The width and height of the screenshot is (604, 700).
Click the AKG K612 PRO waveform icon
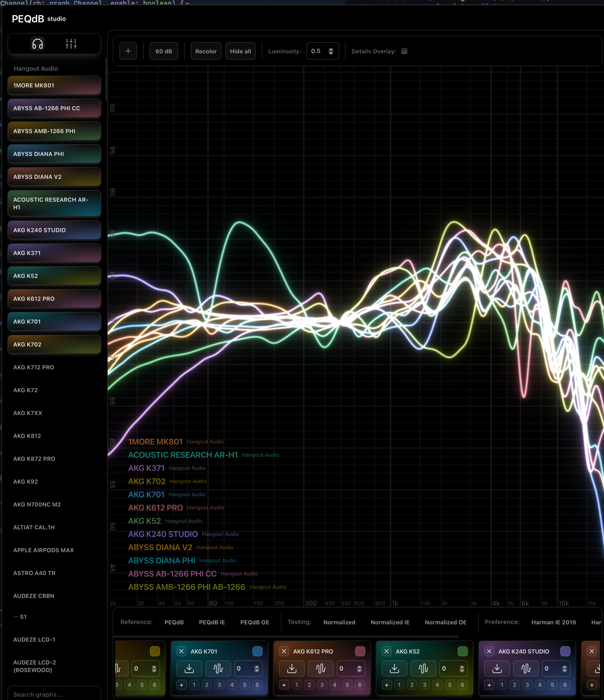click(320, 668)
